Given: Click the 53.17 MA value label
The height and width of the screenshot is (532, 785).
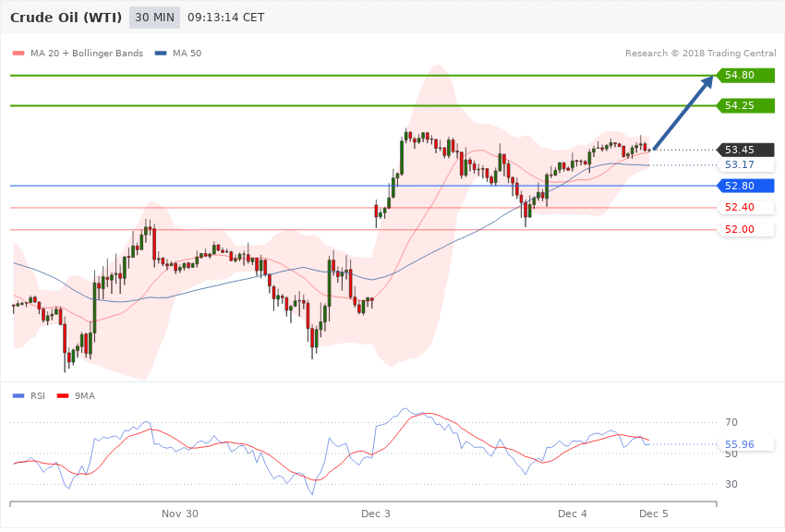Looking at the screenshot, I should click(x=745, y=164).
